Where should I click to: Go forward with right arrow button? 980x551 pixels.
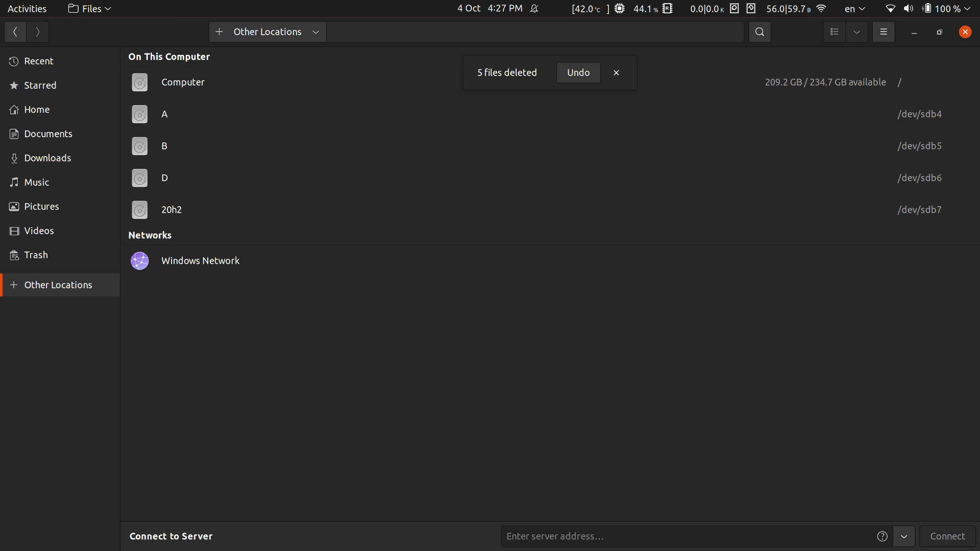[x=37, y=32]
